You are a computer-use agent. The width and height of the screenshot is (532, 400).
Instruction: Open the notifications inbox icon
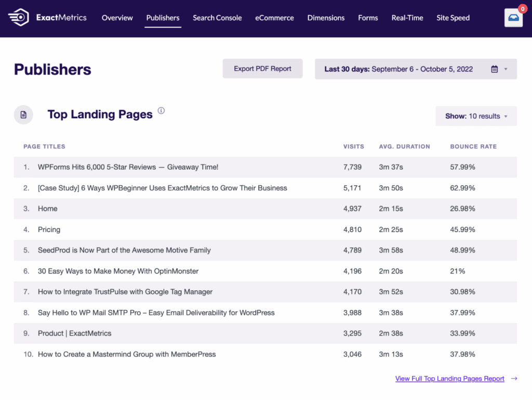coord(513,17)
